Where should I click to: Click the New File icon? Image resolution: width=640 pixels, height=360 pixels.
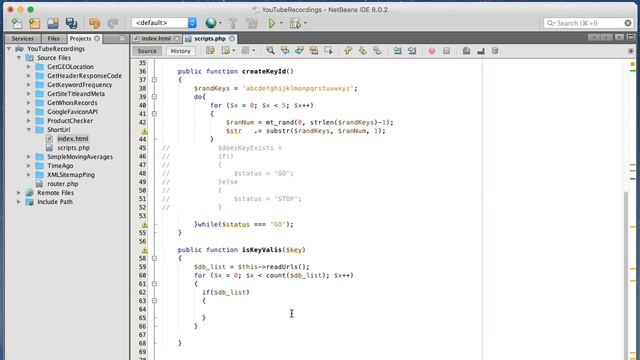coord(17,23)
